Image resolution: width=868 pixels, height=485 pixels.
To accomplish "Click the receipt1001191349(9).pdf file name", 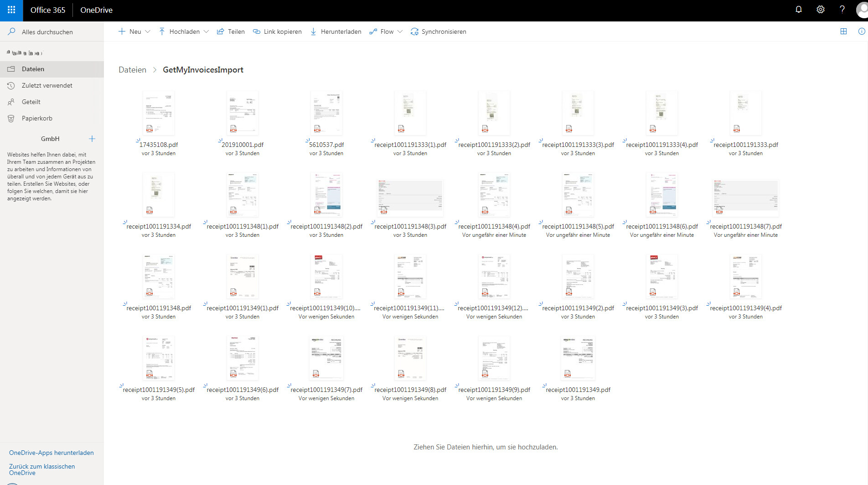I will pos(494,390).
